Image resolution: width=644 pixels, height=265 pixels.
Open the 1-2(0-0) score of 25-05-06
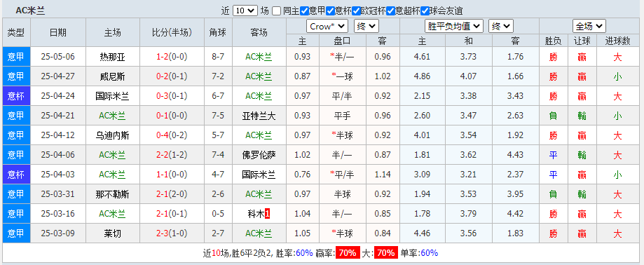[x=172, y=57]
